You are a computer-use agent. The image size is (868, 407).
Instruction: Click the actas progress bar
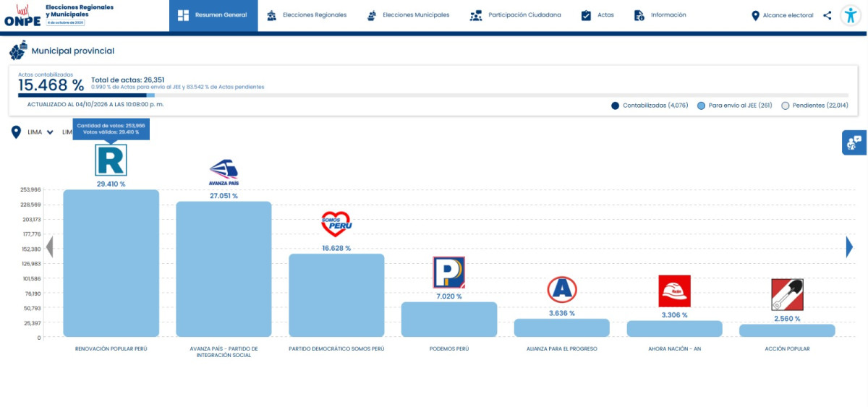pyautogui.click(x=433, y=95)
